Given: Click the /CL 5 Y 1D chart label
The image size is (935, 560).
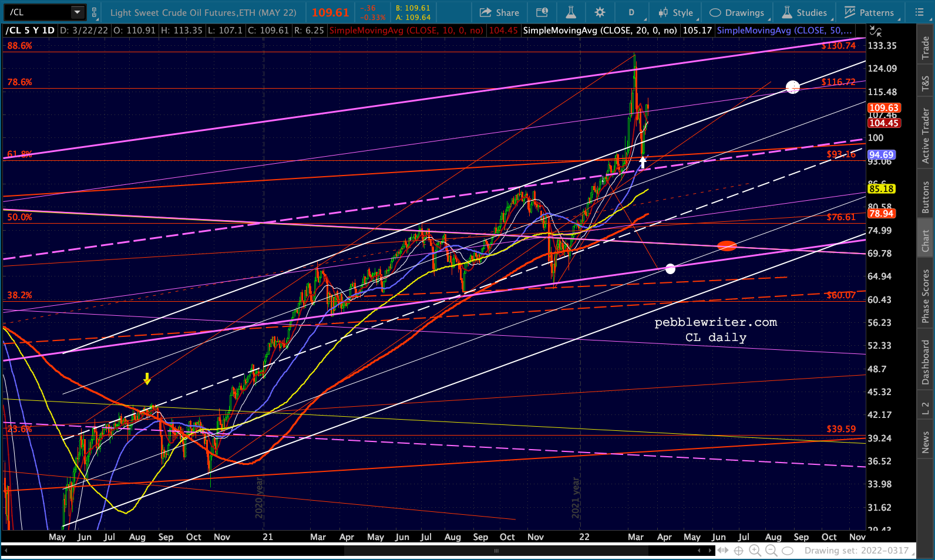Looking at the screenshot, I should (x=30, y=31).
